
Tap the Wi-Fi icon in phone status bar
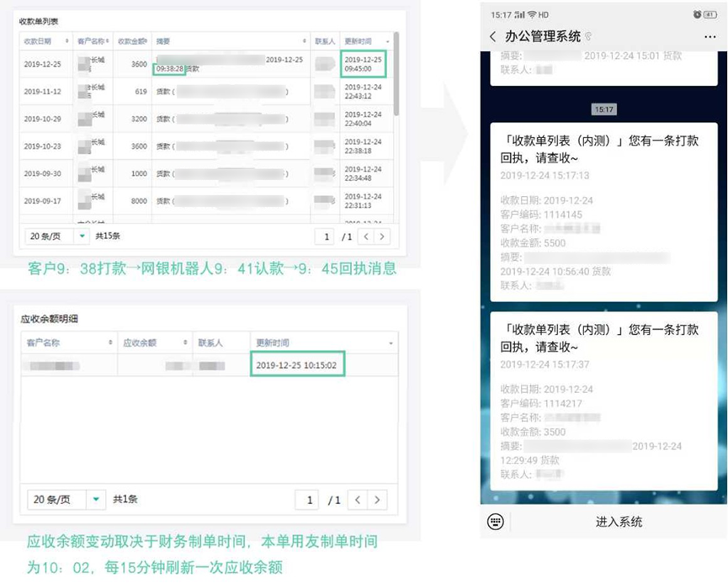pos(532,15)
